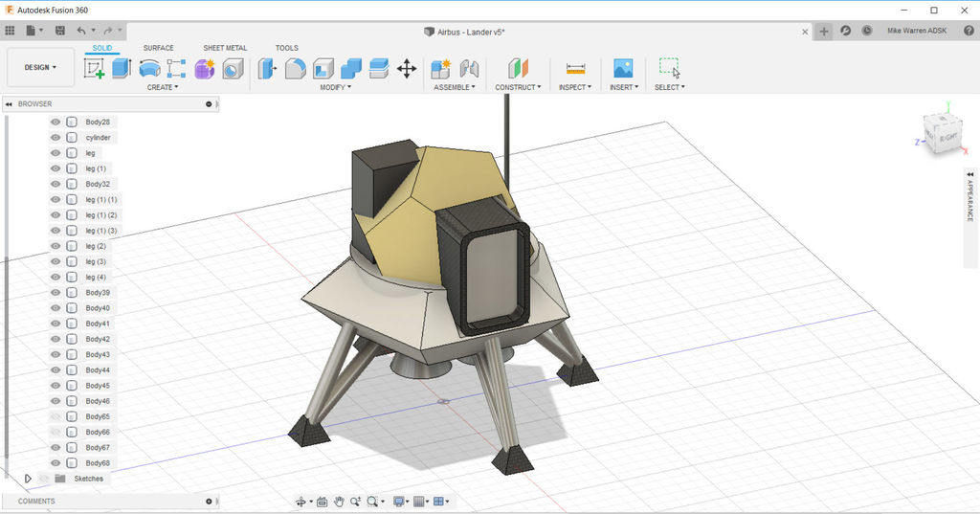Viewport: 980px width, 514px height.
Task: Select the Extrude tool
Action: [122, 68]
